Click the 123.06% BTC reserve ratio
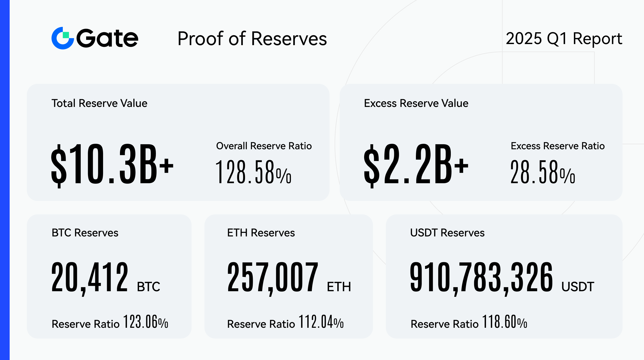 coord(145,322)
